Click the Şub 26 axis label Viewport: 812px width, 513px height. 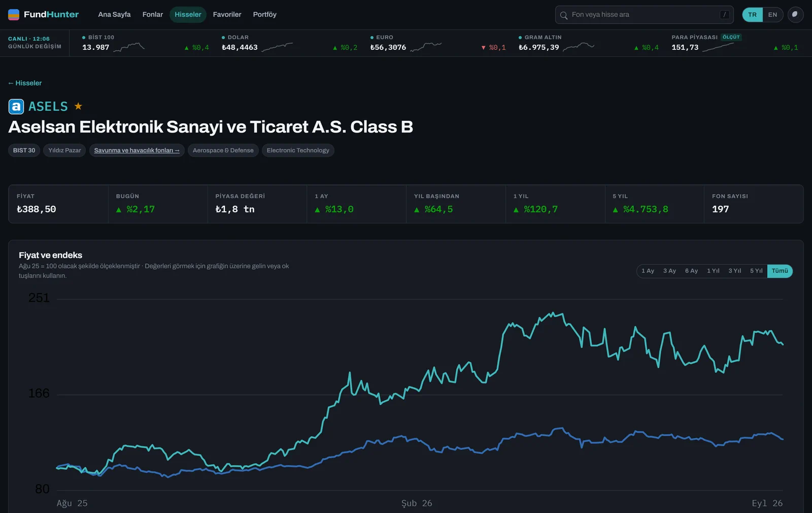tap(417, 503)
